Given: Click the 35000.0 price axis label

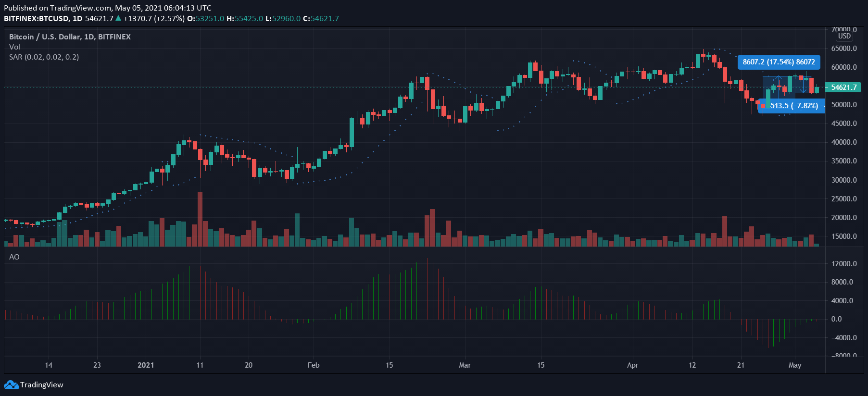Looking at the screenshot, I should pyautogui.click(x=844, y=161).
